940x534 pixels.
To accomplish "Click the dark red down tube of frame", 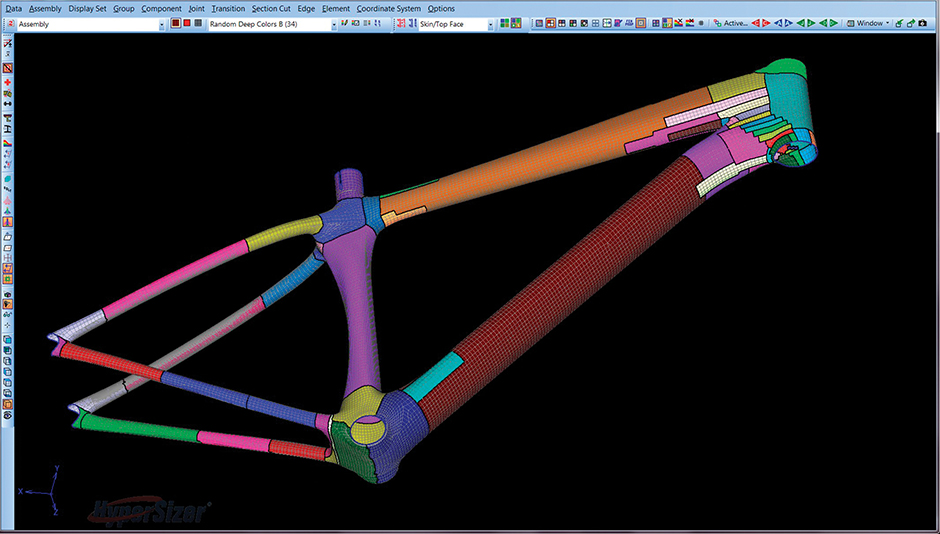I will pos(560,280).
